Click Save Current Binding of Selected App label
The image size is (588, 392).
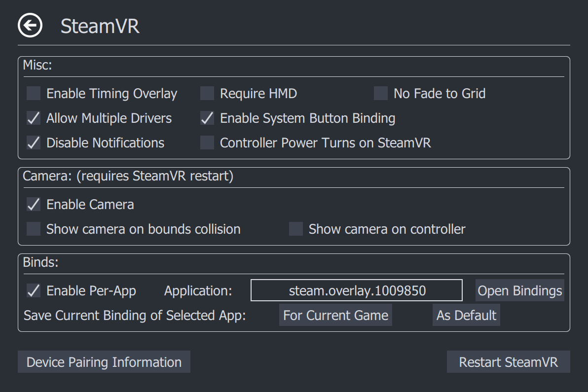135,316
